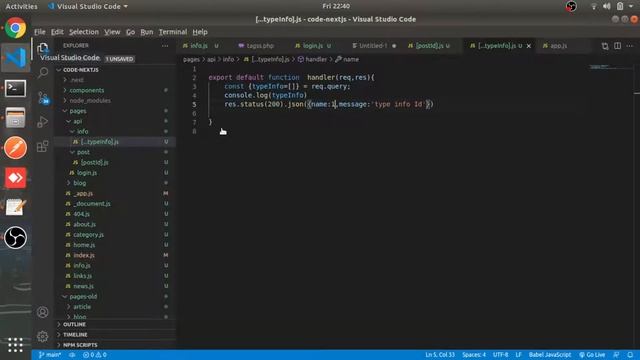Open the File menu
Viewport: 640px width, 360px height.
pyautogui.click(x=40, y=32)
